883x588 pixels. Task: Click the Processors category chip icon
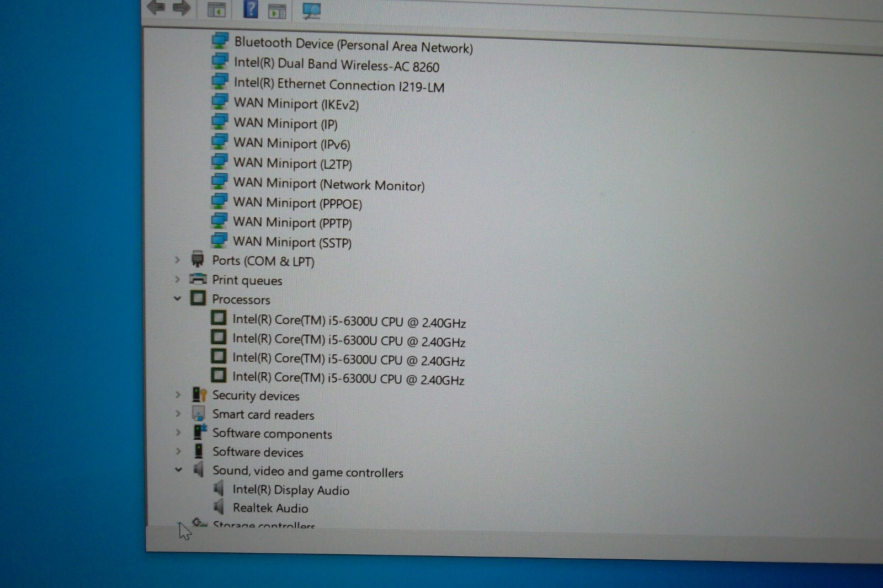(x=198, y=298)
